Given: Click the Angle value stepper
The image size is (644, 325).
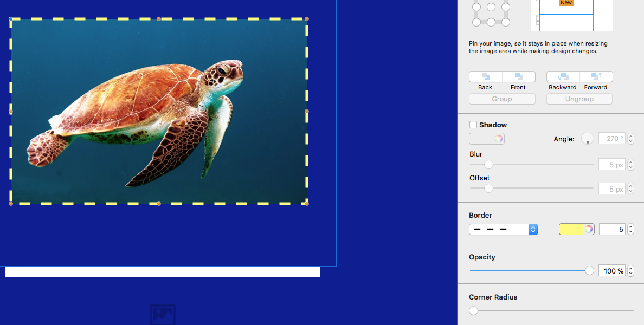Looking at the screenshot, I should (x=631, y=139).
